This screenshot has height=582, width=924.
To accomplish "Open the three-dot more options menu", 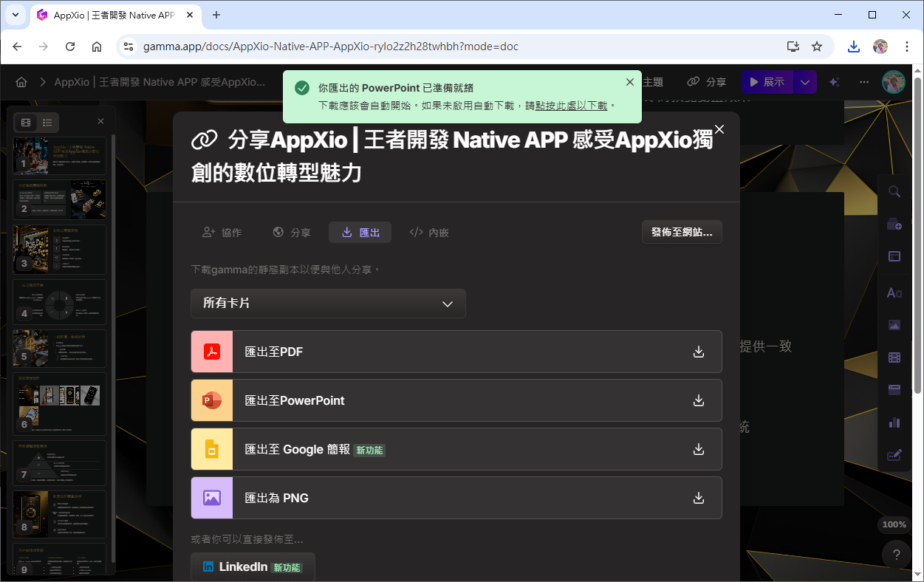I will 864,82.
